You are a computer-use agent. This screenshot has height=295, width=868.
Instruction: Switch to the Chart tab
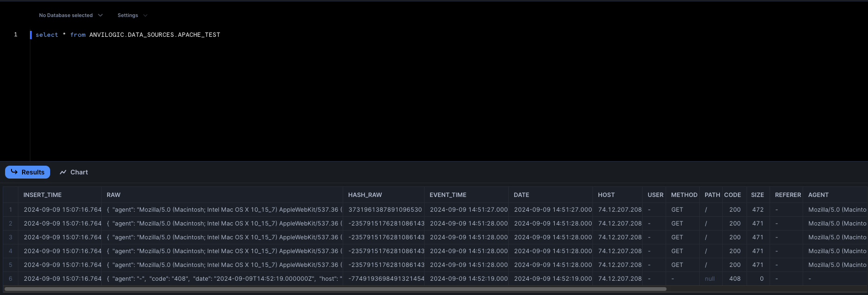point(74,172)
